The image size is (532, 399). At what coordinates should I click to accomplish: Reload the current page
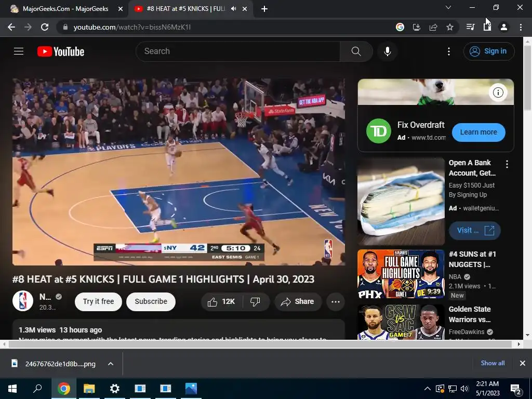[45, 27]
